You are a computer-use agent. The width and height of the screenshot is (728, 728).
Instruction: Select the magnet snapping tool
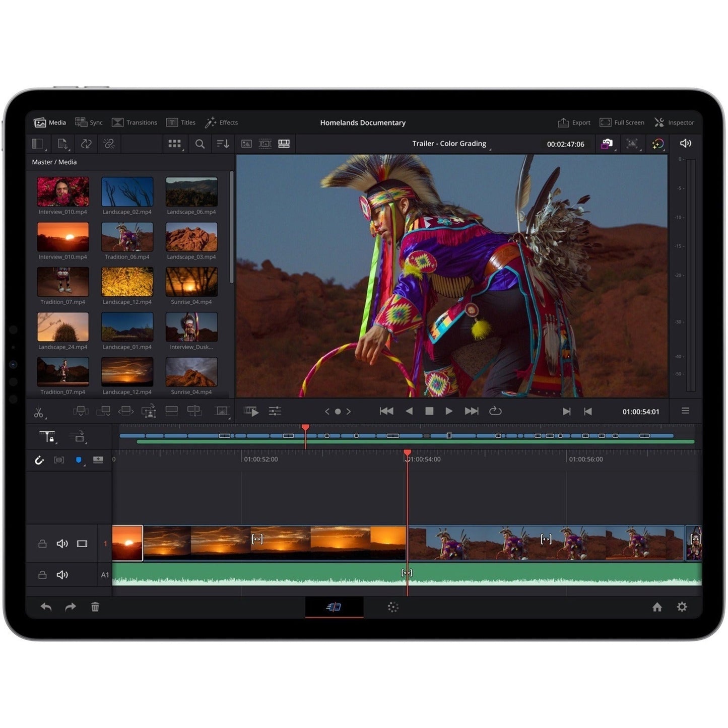click(x=40, y=460)
